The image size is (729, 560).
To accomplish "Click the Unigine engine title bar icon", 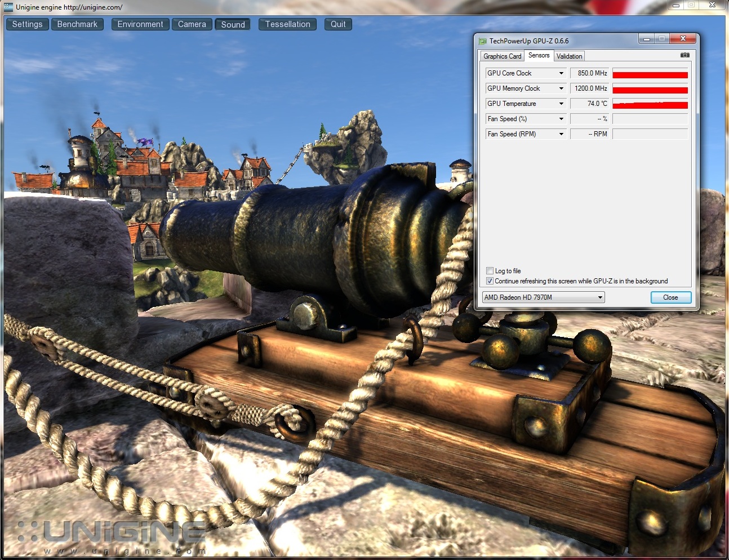I will 8,7.
